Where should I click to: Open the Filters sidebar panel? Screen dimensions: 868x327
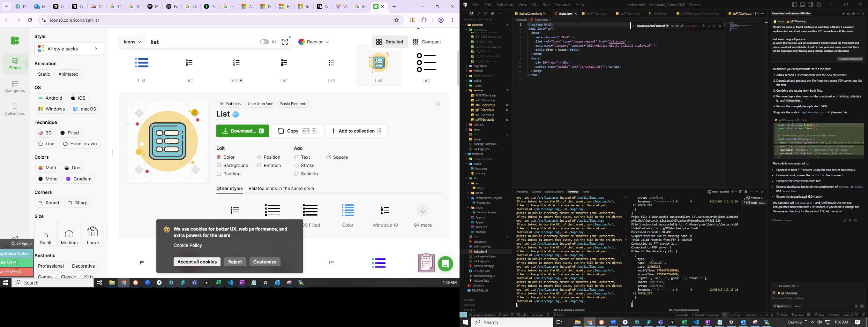click(15, 63)
